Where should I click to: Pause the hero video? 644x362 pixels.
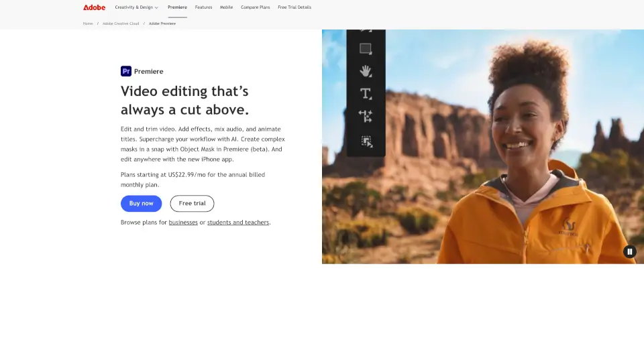click(x=630, y=251)
